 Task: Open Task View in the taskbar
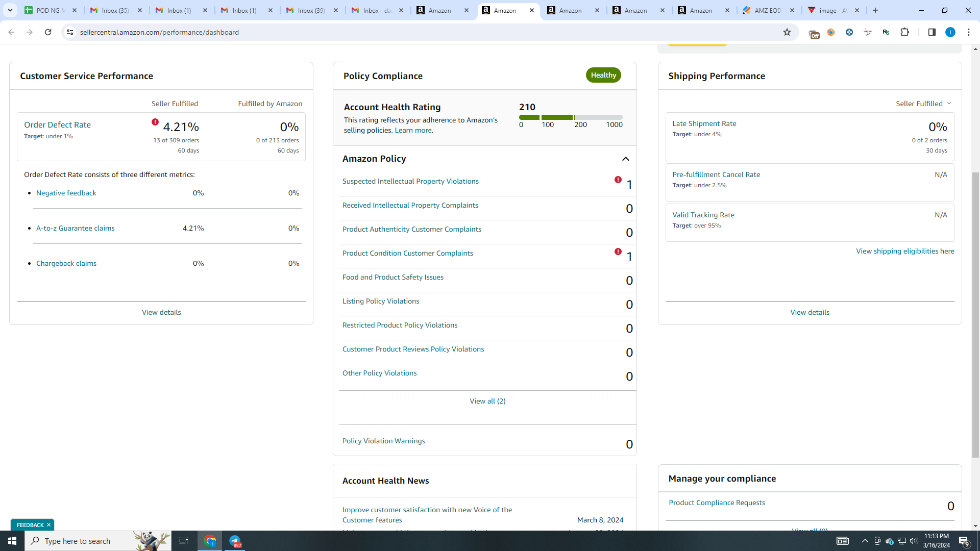(x=184, y=541)
